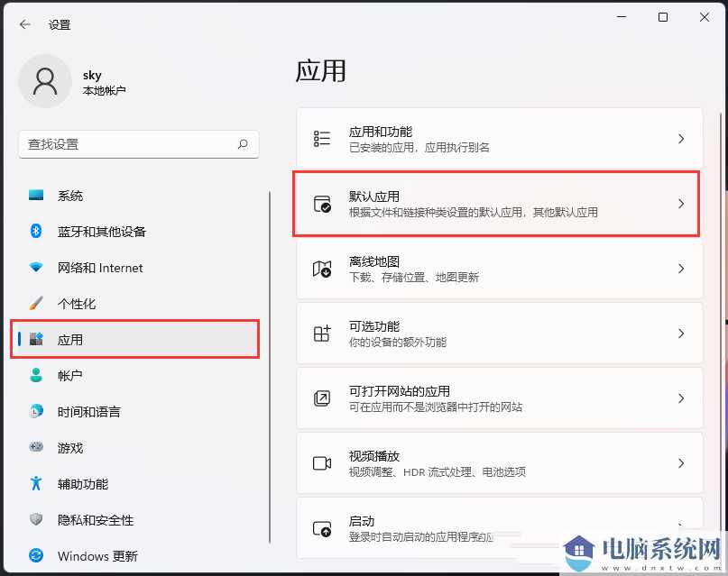Open the 可打开网站的应用 link icon
728x576 pixels.
[x=321, y=398]
